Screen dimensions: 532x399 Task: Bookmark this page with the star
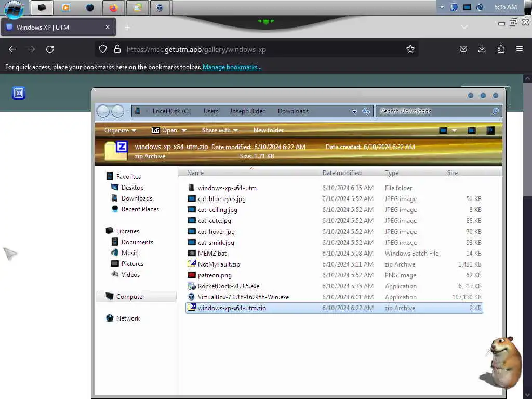point(410,49)
